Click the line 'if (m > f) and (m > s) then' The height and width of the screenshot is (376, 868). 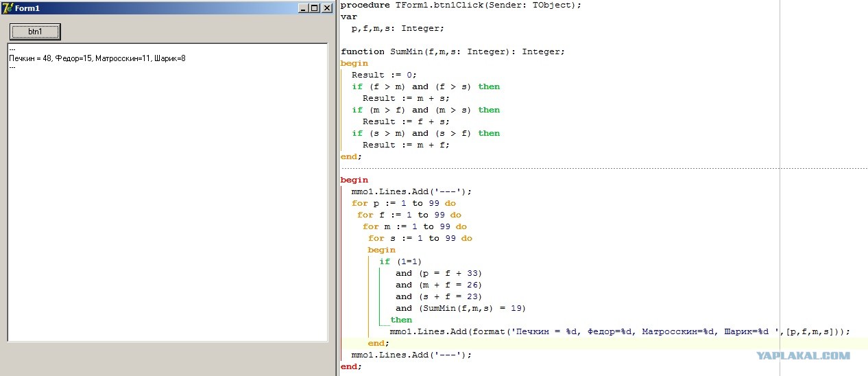coord(426,110)
